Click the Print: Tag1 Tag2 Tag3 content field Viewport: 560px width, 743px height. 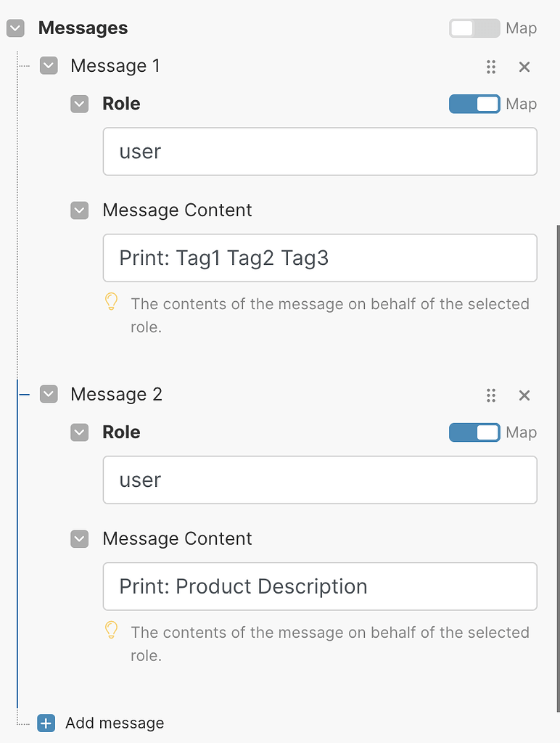[x=319, y=258]
